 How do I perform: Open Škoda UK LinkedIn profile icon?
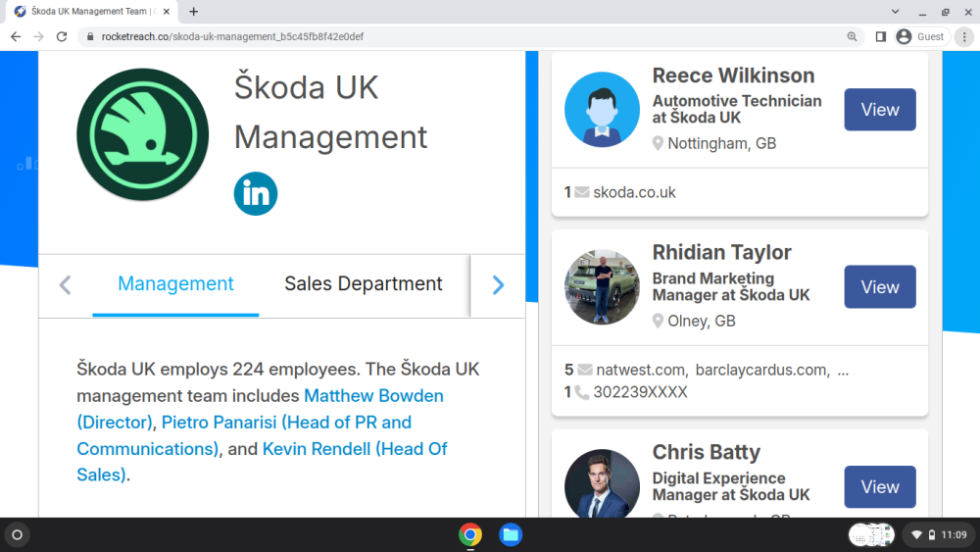tap(256, 194)
